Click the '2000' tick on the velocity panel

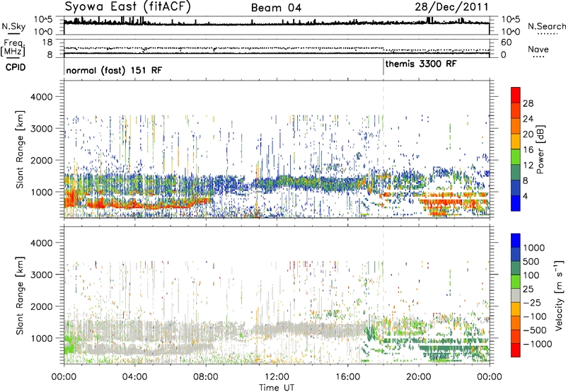click(41, 306)
